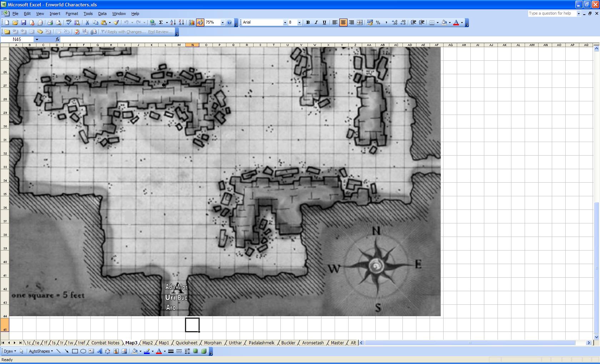Open the Borders dropdown arrow
Screen dimensions: 600x364
(x=437, y=22)
